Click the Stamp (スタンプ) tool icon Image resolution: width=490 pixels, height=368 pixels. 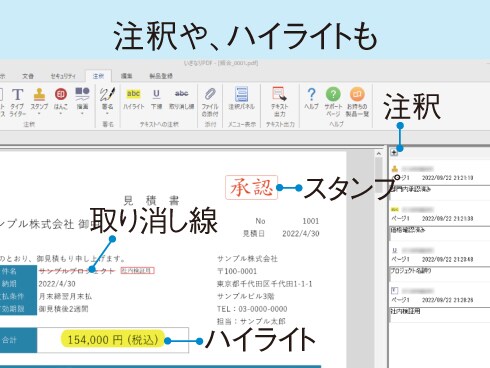(39, 95)
